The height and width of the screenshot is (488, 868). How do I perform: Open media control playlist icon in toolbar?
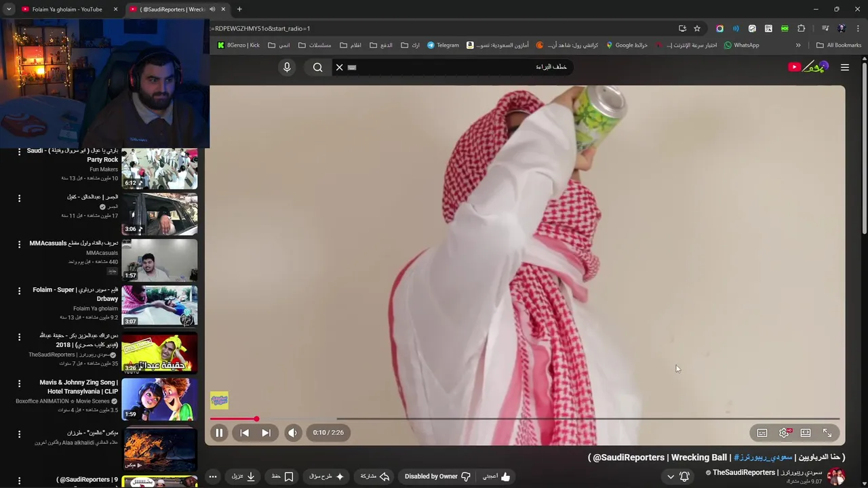(x=825, y=28)
